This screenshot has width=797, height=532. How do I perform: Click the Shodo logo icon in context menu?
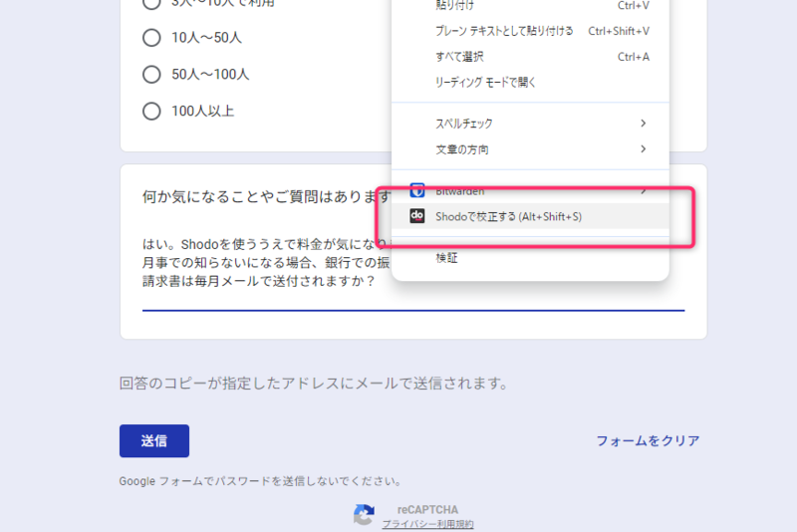point(417,216)
